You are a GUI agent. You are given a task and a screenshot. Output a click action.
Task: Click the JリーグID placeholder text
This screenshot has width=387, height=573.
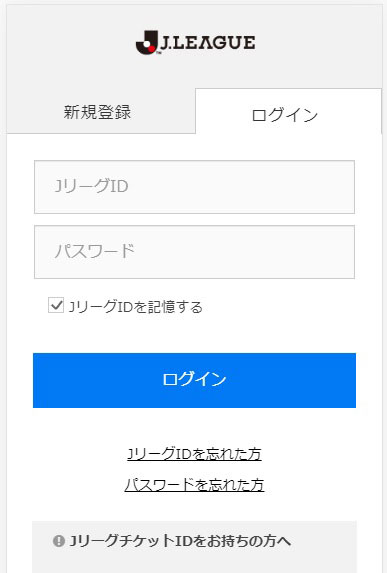click(91, 186)
